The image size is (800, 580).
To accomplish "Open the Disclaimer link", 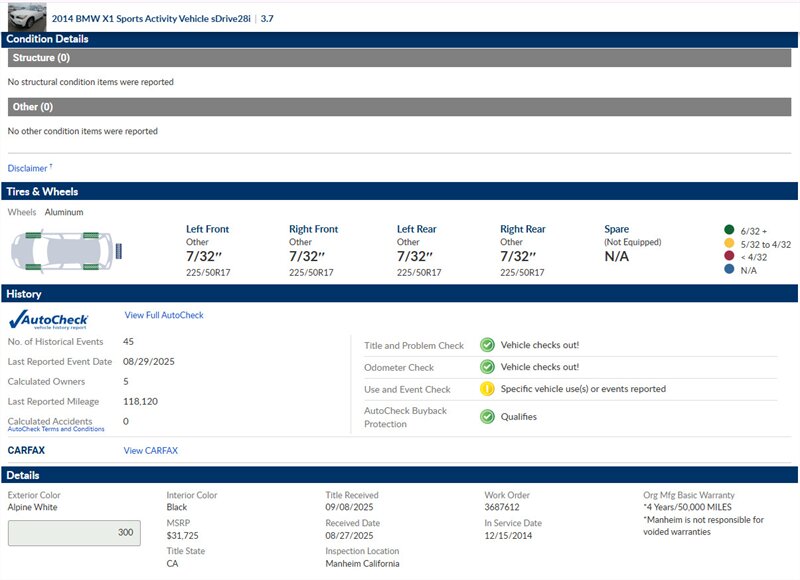I will [29, 168].
